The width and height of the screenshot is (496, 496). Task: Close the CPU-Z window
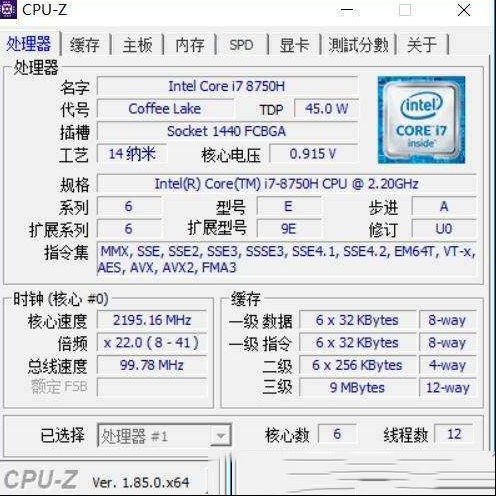pyautogui.click(x=464, y=10)
